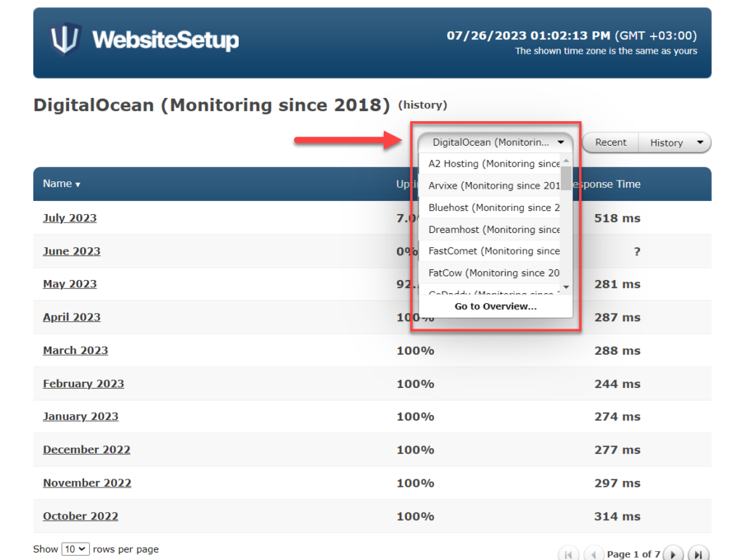Go to the previous page of results
743x560 pixels.
point(594,554)
